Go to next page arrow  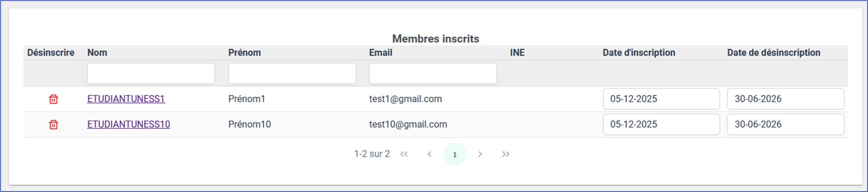[x=480, y=154]
